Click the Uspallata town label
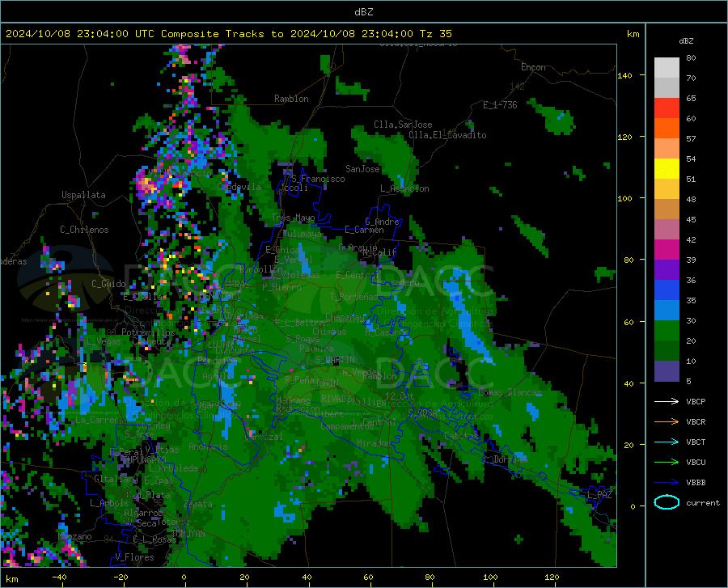The width and height of the screenshot is (728, 588). click(x=83, y=196)
